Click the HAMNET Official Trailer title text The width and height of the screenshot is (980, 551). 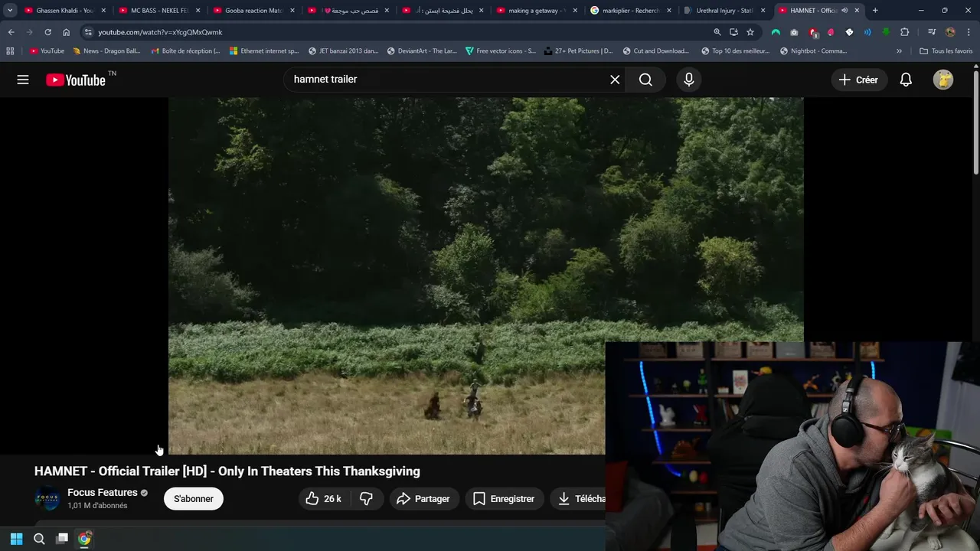pos(227,471)
